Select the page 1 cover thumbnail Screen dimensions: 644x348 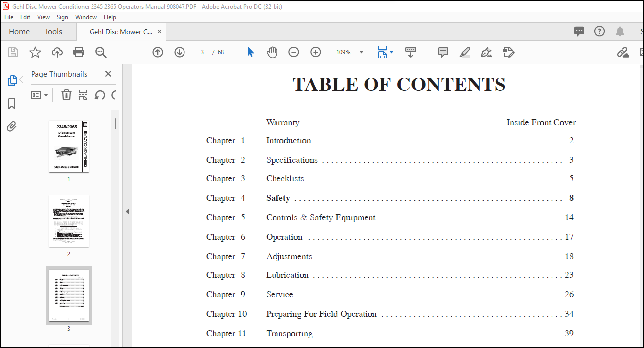(x=69, y=146)
